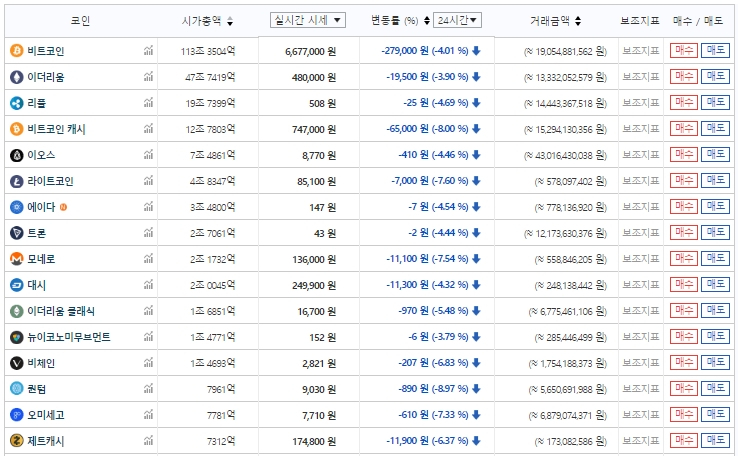This screenshot has width=738, height=456.
Task: Click the 이더리움 coin logo
Action: click(16, 77)
